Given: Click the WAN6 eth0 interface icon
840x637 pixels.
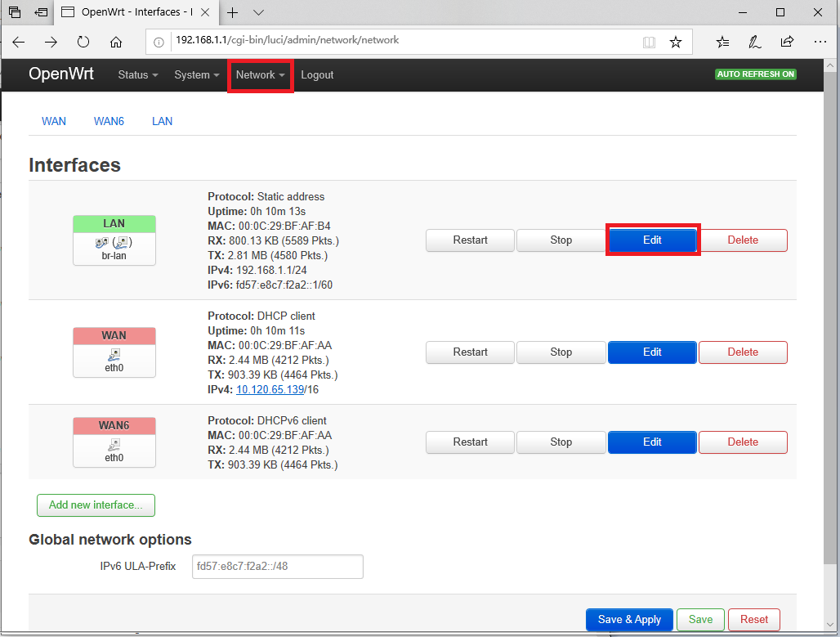Looking at the screenshot, I should [114, 442].
